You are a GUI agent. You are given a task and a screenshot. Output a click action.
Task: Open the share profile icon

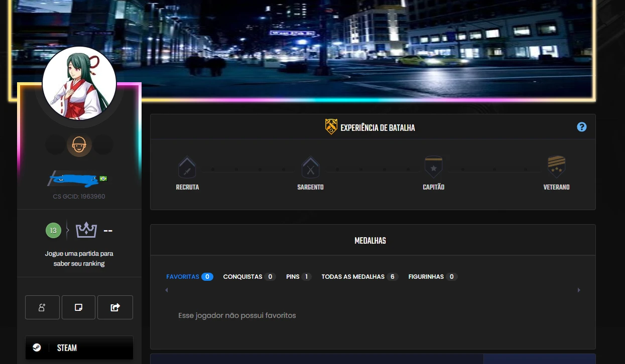[115, 307]
